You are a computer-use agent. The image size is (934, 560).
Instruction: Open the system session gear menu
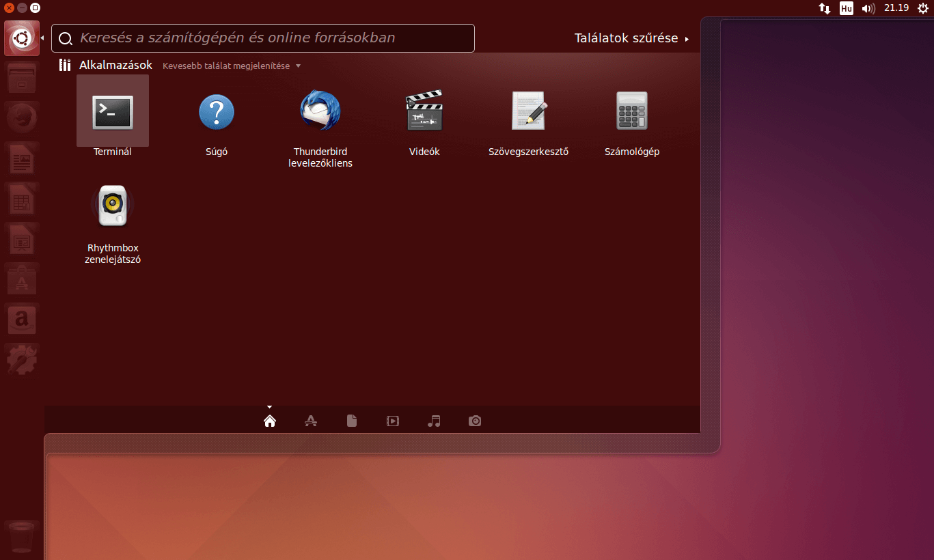(923, 8)
